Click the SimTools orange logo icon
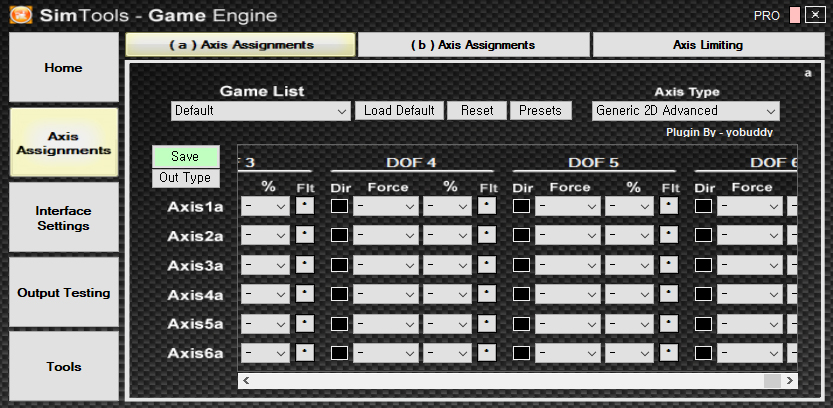The width and height of the screenshot is (833, 408). click(x=20, y=15)
